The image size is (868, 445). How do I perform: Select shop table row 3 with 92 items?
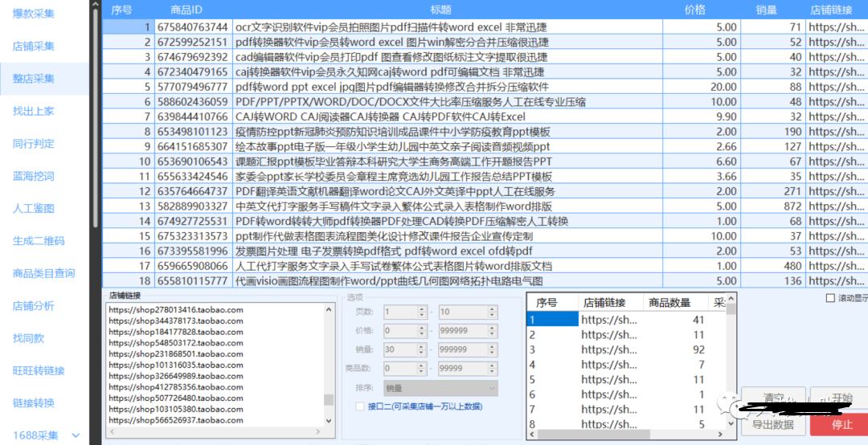[627, 349]
